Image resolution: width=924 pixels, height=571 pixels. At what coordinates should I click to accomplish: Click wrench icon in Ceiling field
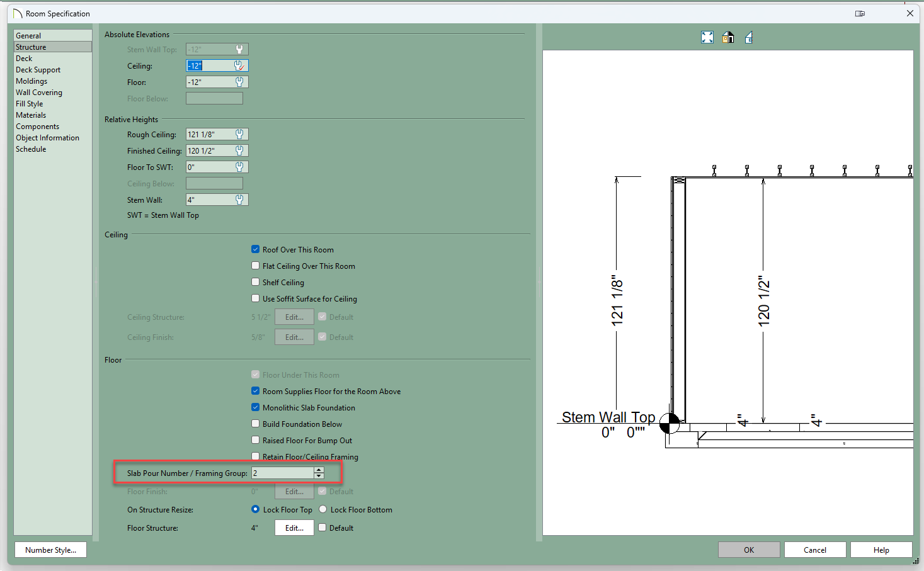(x=239, y=65)
